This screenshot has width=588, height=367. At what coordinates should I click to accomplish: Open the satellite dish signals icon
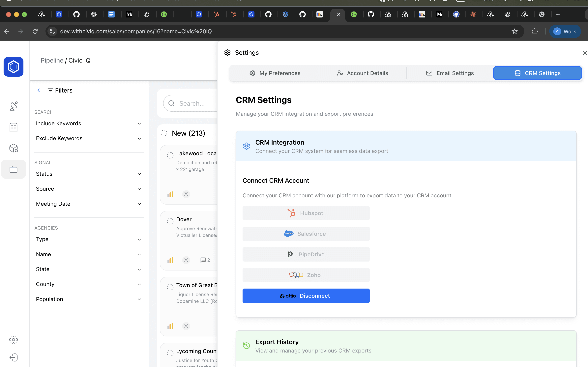pyautogui.click(x=14, y=106)
